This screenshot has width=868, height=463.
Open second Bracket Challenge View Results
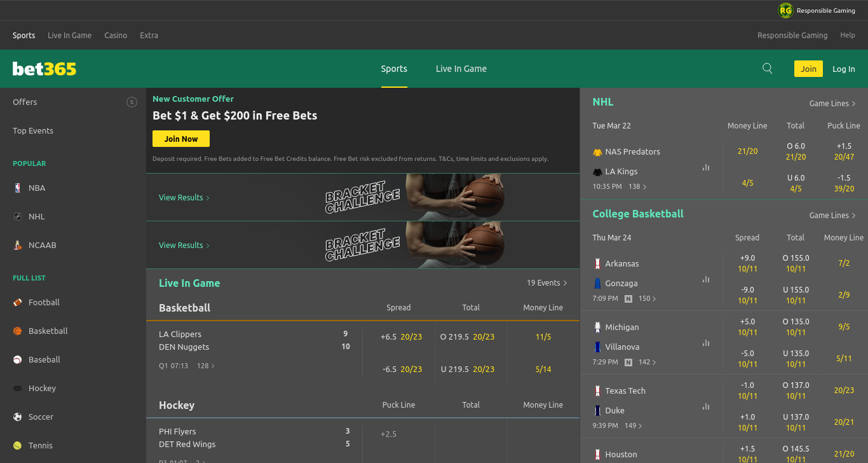(x=184, y=245)
